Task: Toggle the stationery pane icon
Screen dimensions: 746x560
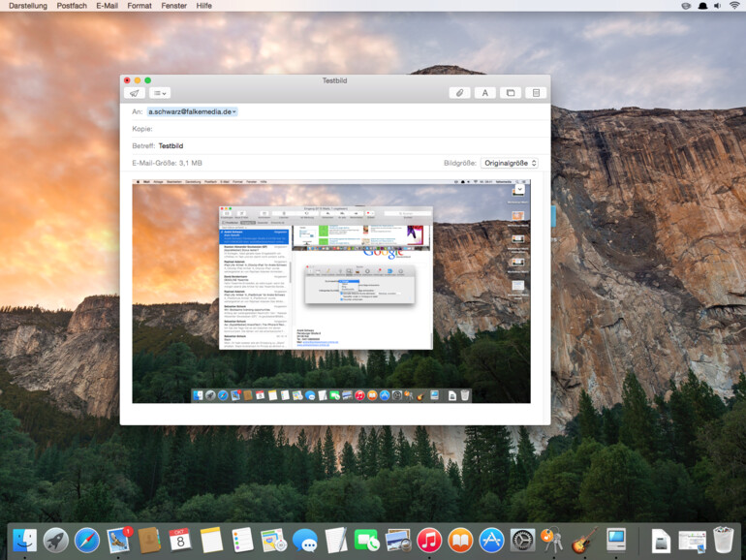Action: 536,93
